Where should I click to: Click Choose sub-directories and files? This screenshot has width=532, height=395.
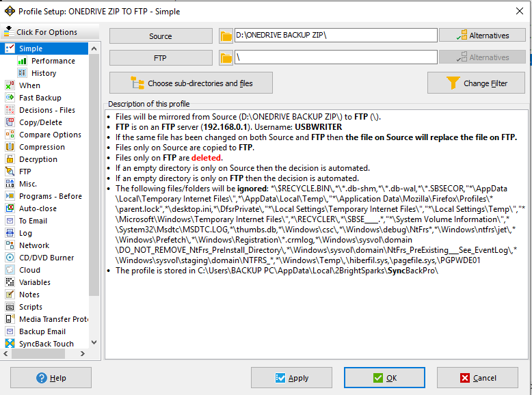(191, 83)
